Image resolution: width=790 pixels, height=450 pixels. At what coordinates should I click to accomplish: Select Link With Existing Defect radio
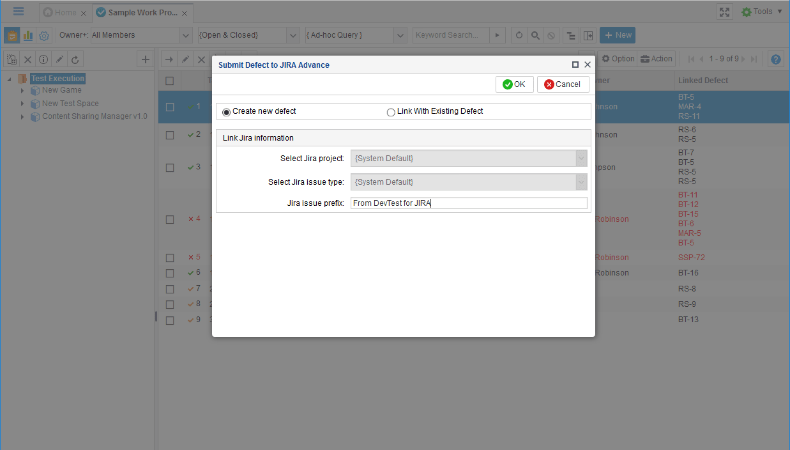pos(390,112)
